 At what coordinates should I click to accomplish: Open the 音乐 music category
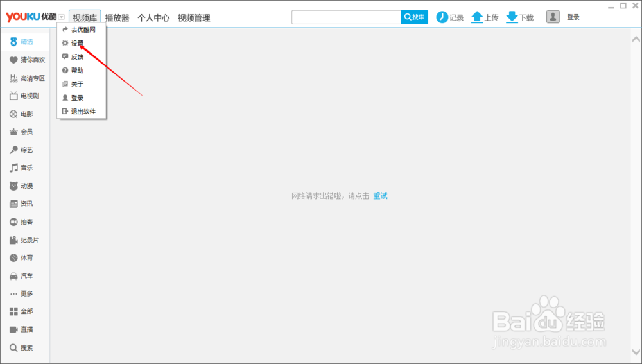[21, 168]
